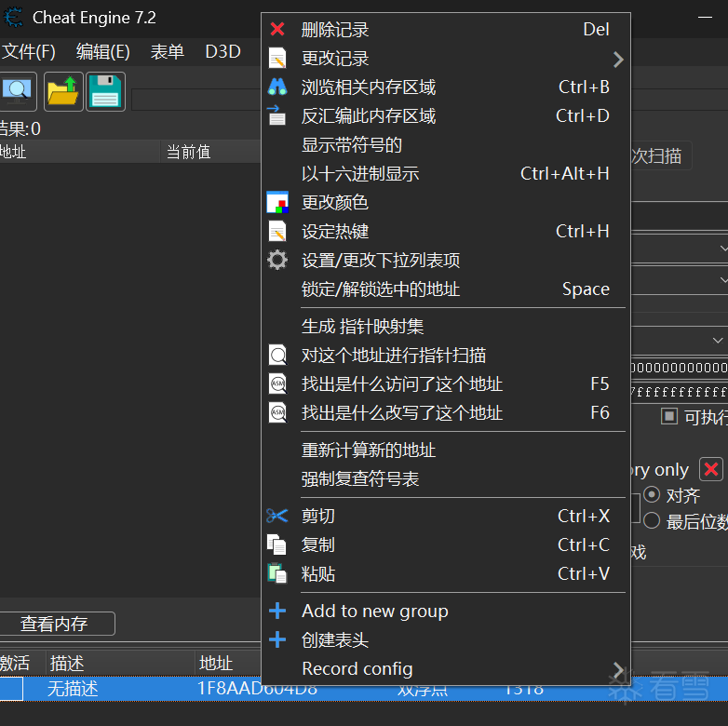The height and width of the screenshot is (726, 728).
Task: Click the progress bar next to save icon
Action: (x=195, y=100)
